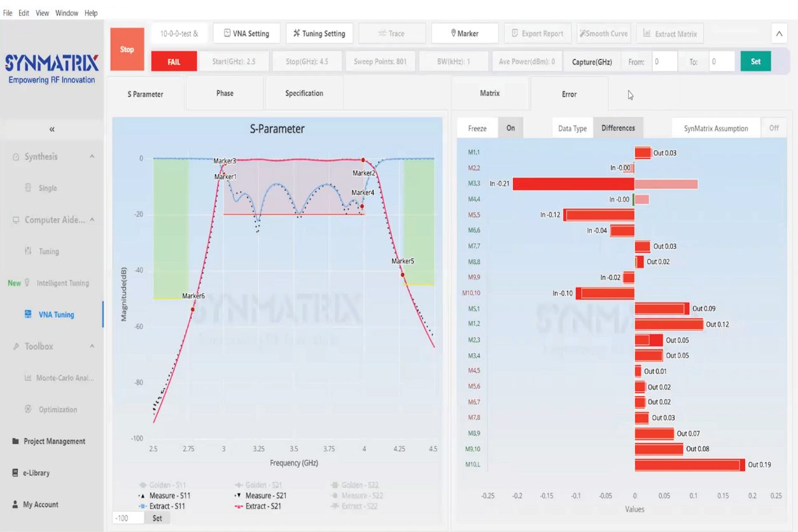Image resolution: width=798 pixels, height=532 pixels.
Task: Click the red Stop button
Action: click(x=127, y=49)
